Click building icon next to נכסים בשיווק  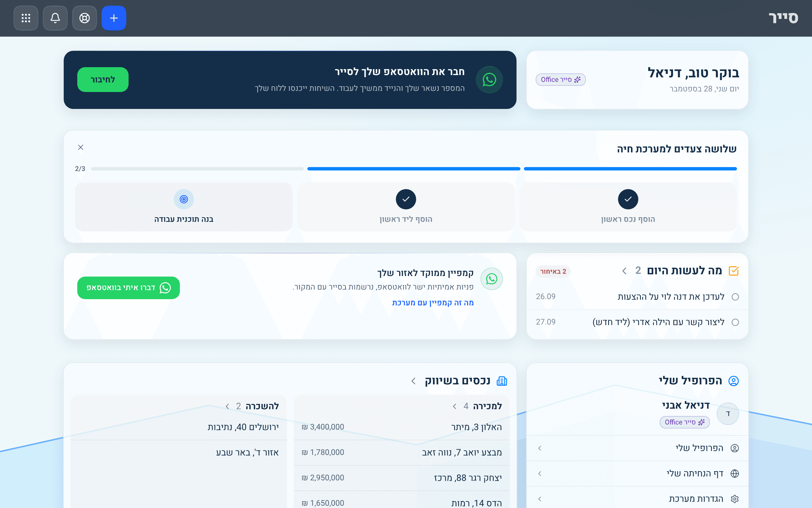502,381
